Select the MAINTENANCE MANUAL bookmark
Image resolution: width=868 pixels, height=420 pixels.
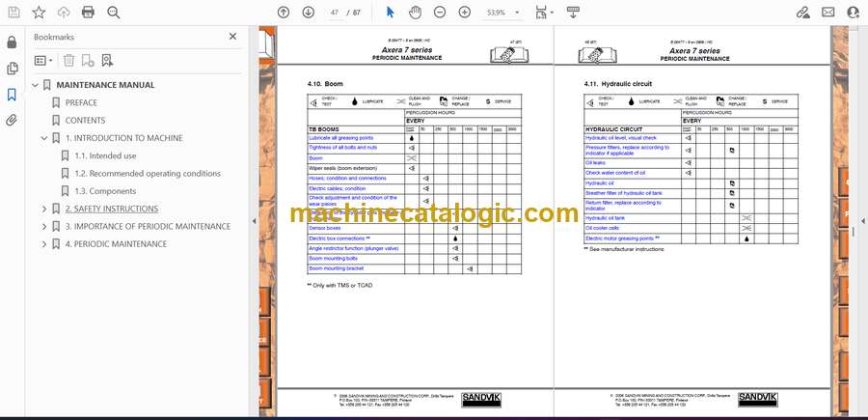pyautogui.click(x=105, y=85)
